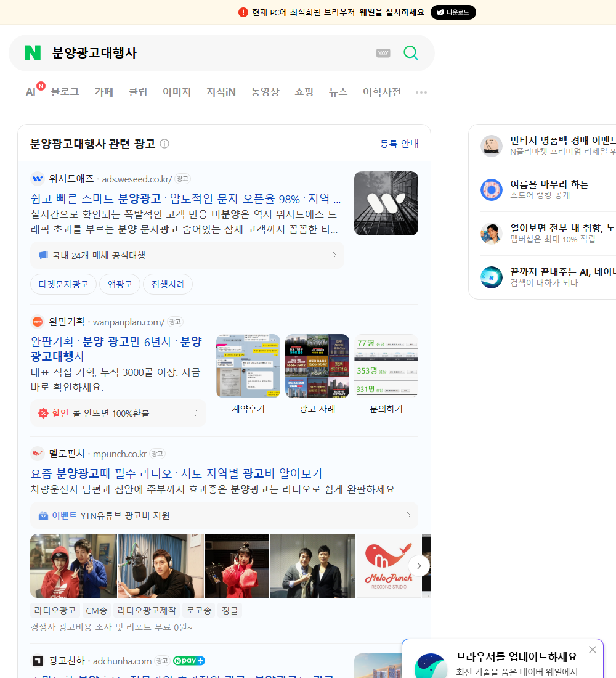Switch to the 어학사전 tab

(x=382, y=92)
